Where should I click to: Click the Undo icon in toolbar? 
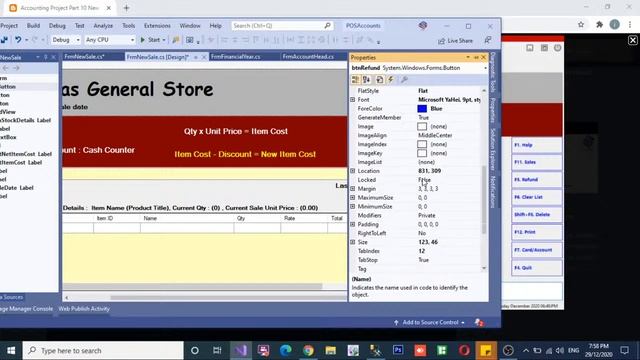pos(18,40)
